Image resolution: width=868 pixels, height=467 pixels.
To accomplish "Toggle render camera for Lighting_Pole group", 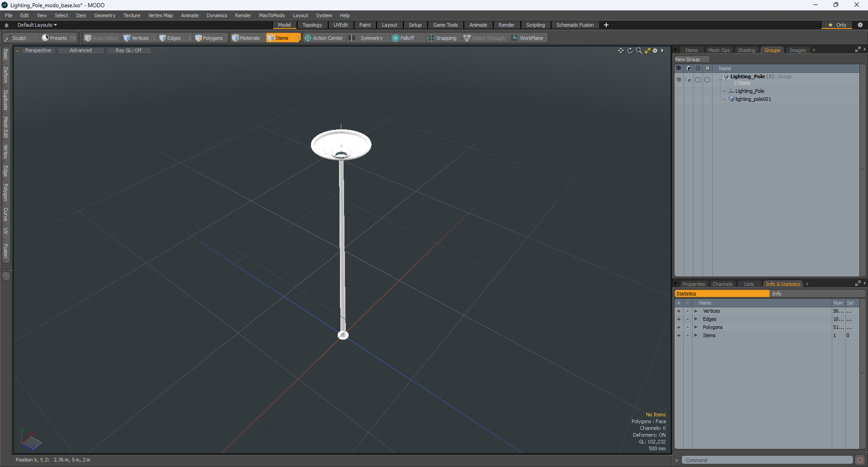I will (689, 80).
